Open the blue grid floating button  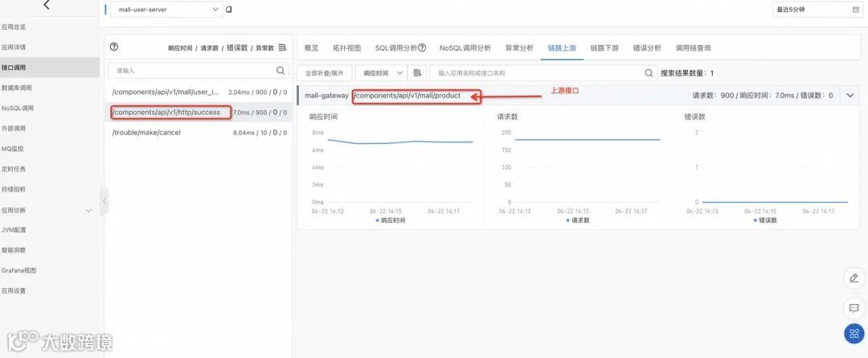pyautogui.click(x=854, y=334)
